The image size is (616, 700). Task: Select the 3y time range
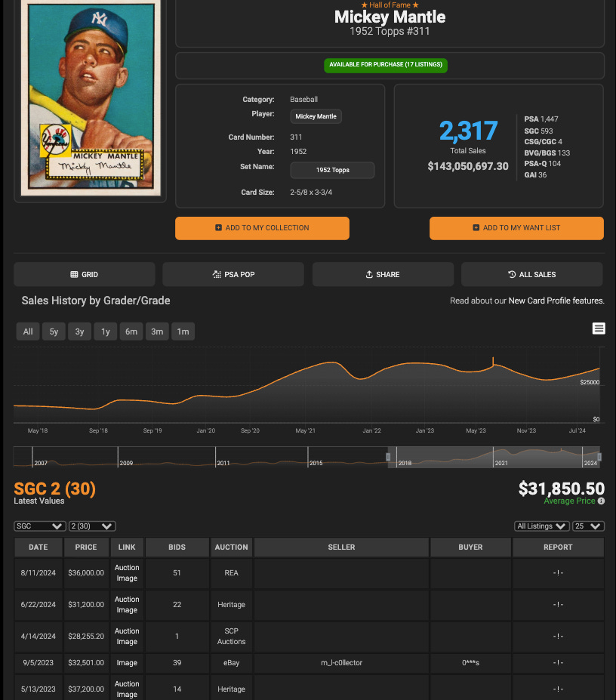[80, 331]
